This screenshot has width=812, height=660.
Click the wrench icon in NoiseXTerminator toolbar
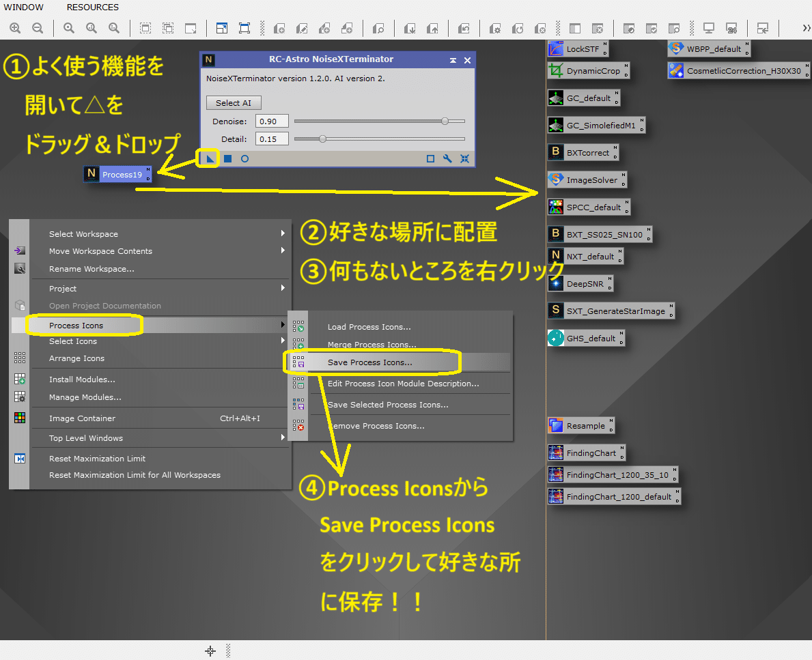(447, 158)
